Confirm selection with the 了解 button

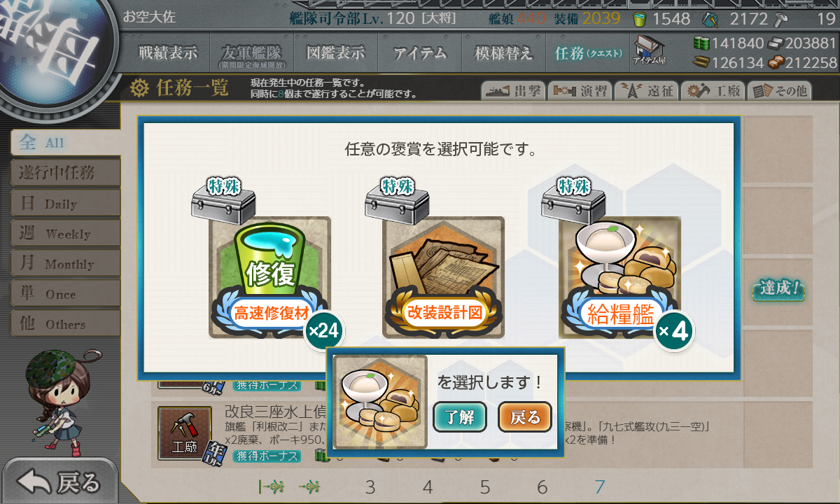click(x=460, y=417)
